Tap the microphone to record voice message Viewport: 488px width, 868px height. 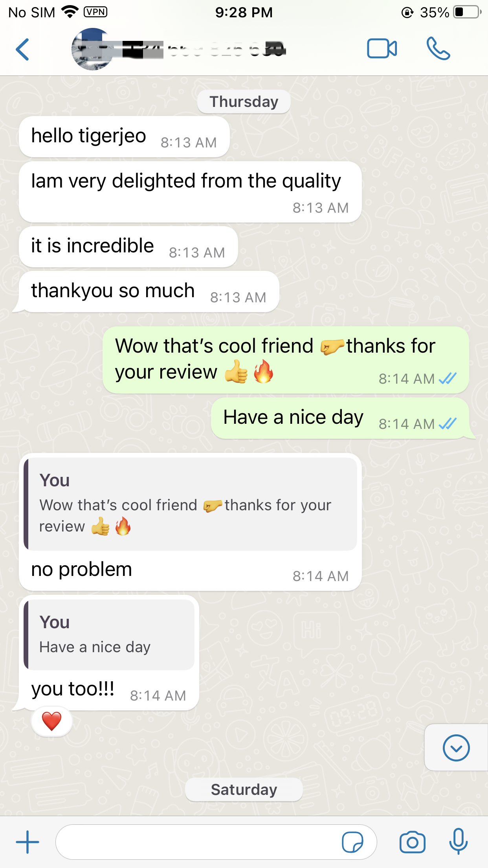tap(459, 841)
